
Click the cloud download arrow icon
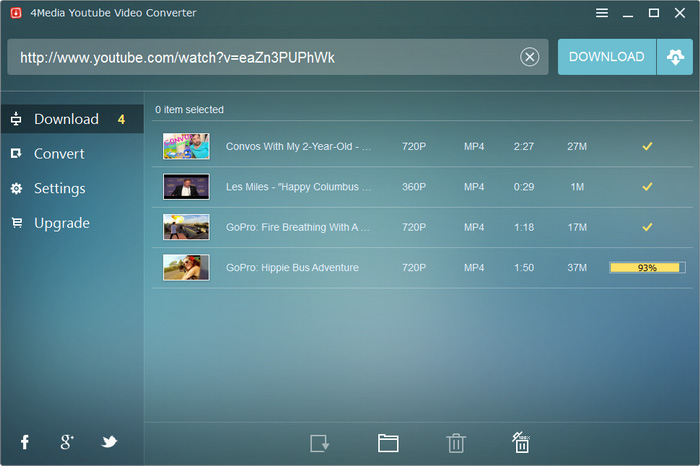pos(675,57)
